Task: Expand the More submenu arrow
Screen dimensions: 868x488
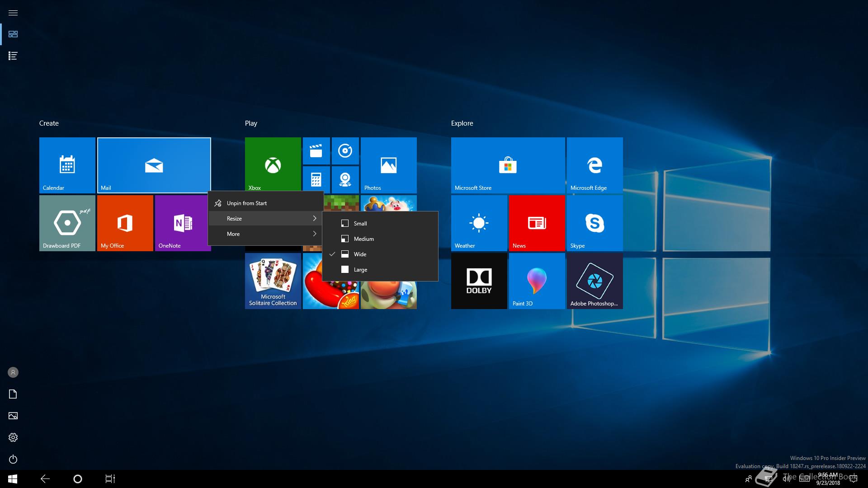Action: (315, 234)
